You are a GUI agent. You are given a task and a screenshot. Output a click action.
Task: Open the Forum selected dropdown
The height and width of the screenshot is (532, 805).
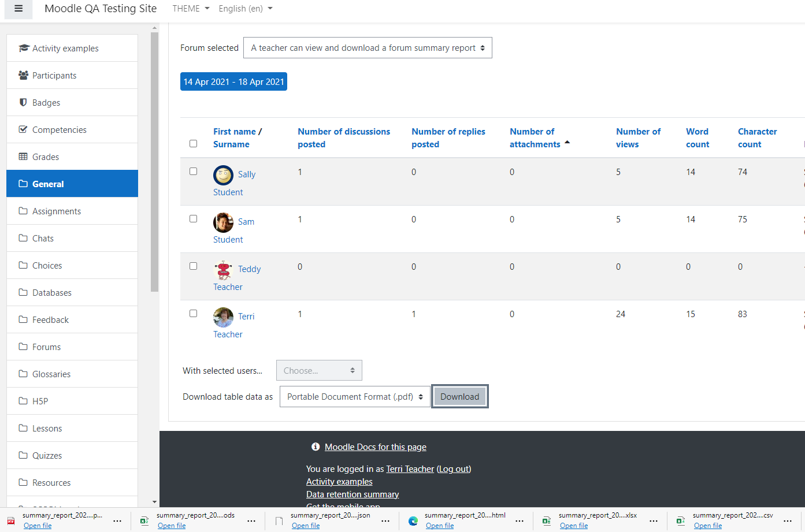pyautogui.click(x=368, y=48)
